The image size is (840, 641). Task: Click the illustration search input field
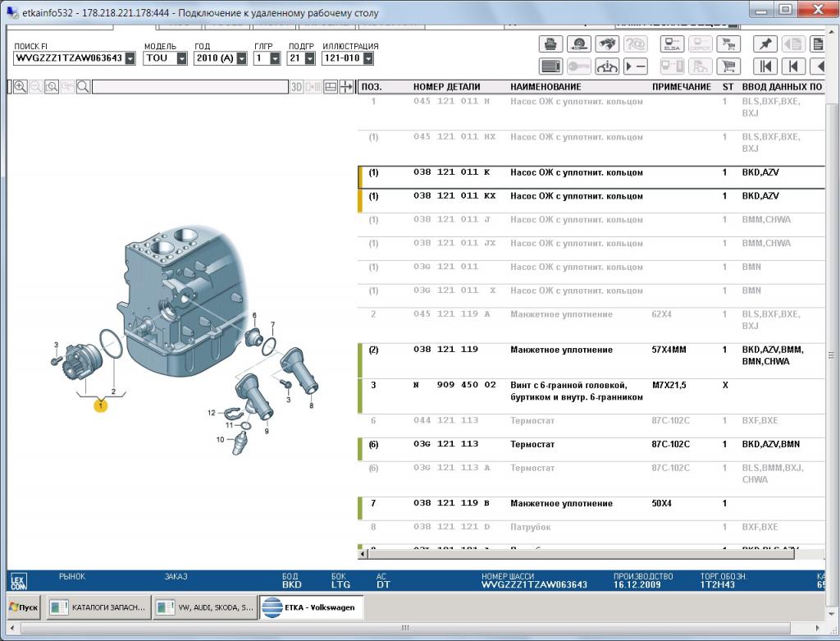pyautogui.click(x=190, y=87)
